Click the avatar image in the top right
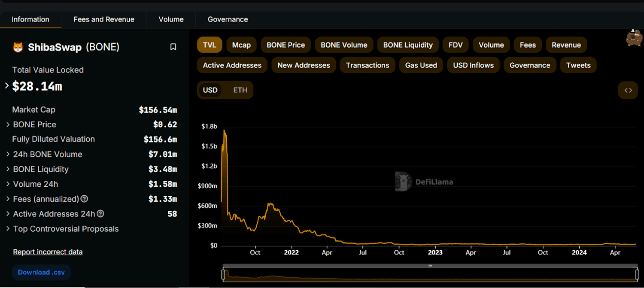 tap(634, 38)
